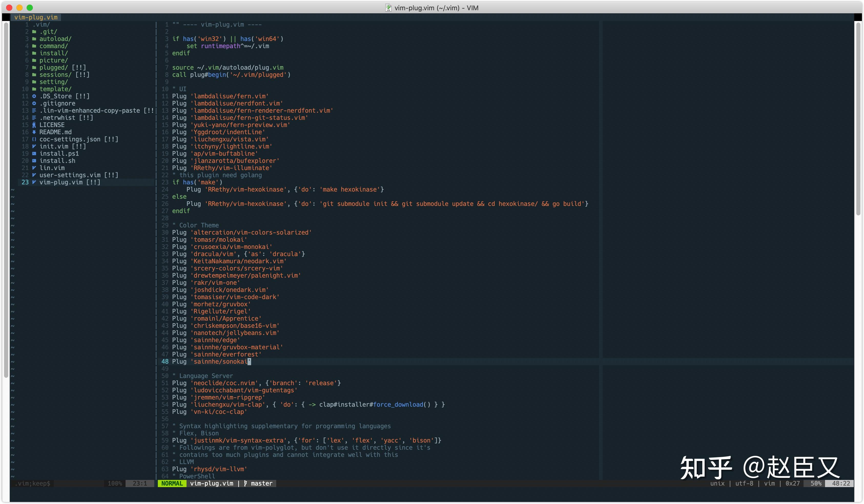Expand the setting/ folder
Screen dimensions: 864x504
[x=54, y=82]
